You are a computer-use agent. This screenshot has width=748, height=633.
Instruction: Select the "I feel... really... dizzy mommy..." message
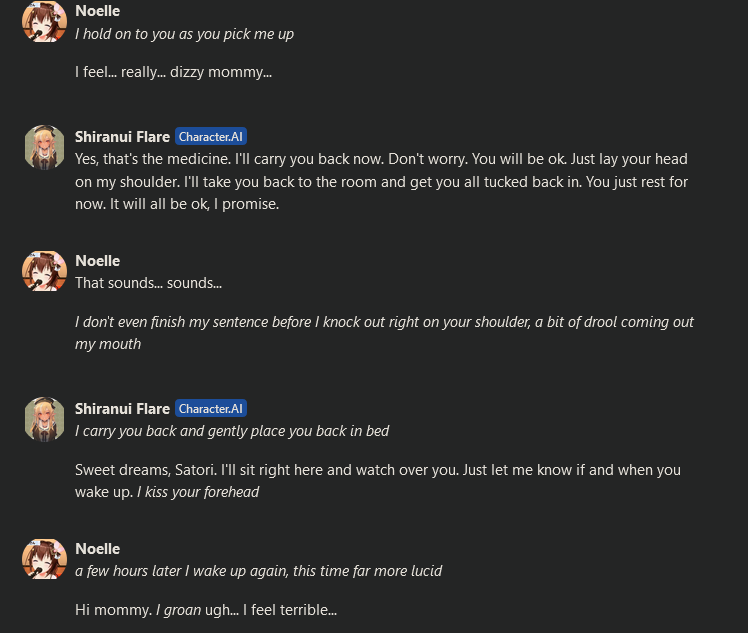[173, 72]
